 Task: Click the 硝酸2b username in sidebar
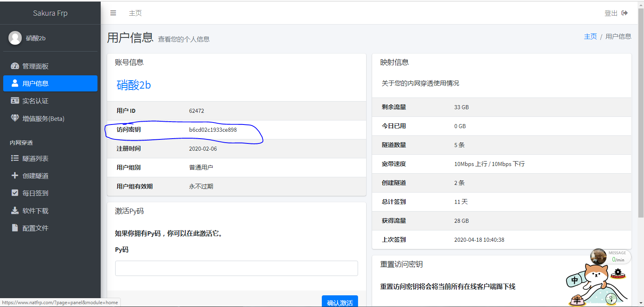tap(36, 38)
